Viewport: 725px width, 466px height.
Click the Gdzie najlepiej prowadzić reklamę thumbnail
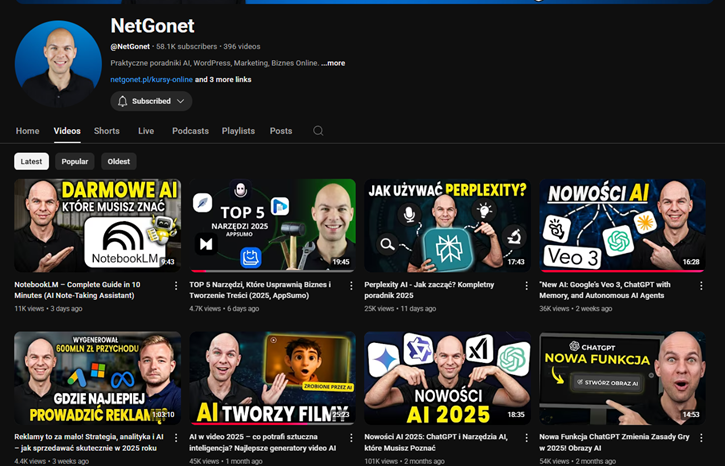(98, 378)
